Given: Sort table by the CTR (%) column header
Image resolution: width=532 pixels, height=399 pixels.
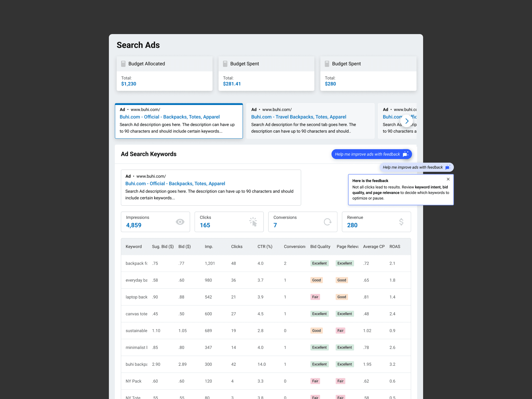Looking at the screenshot, I should point(265,247).
